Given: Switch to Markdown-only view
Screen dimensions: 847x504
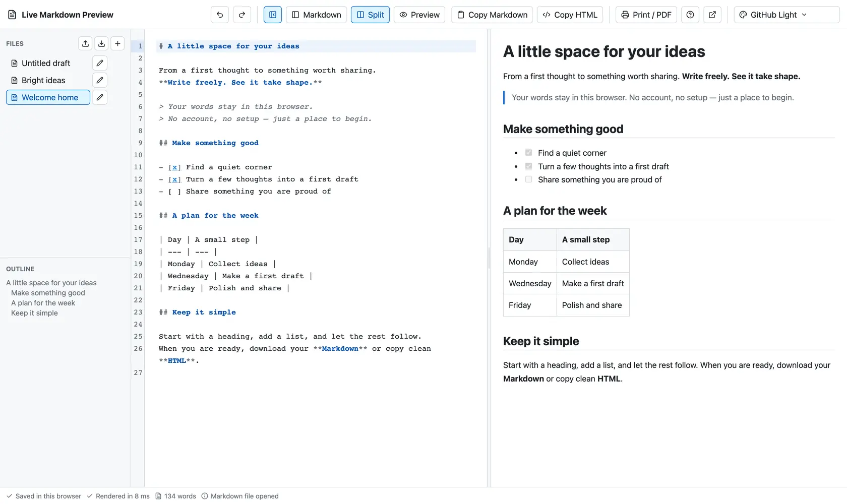Looking at the screenshot, I should tap(317, 15).
